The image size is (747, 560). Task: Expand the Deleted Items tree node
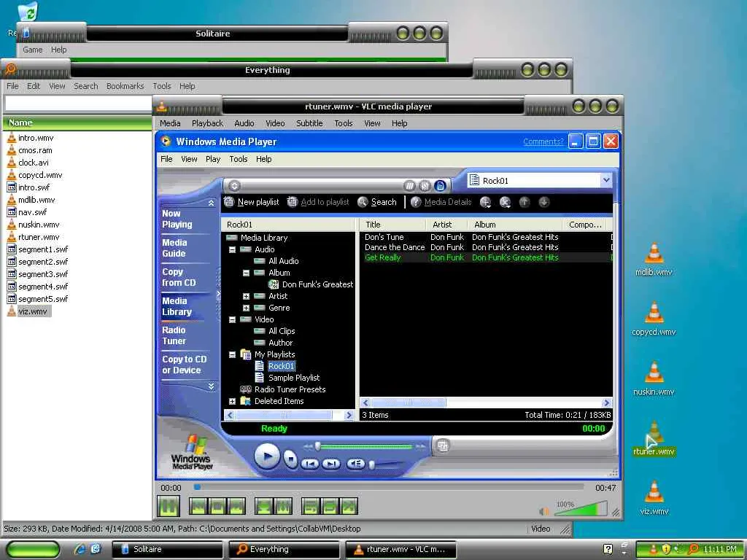tap(233, 402)
